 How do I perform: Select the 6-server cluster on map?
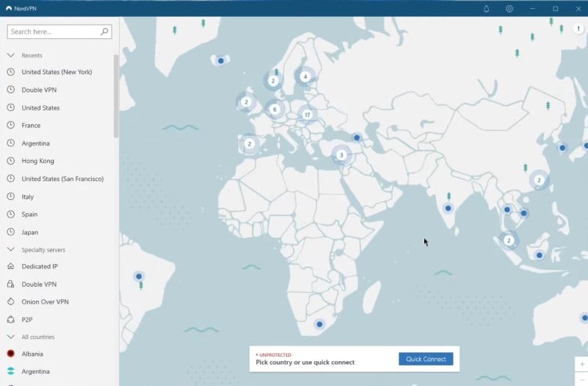coord(274,110)
